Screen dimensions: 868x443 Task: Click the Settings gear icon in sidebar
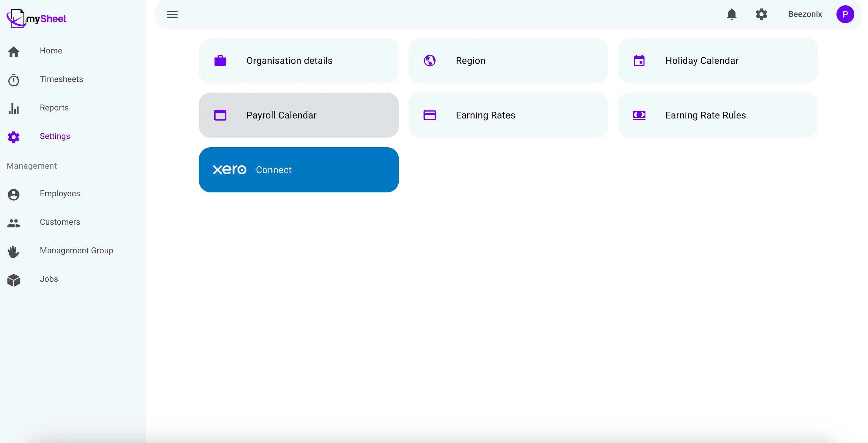tap(14, 137)
